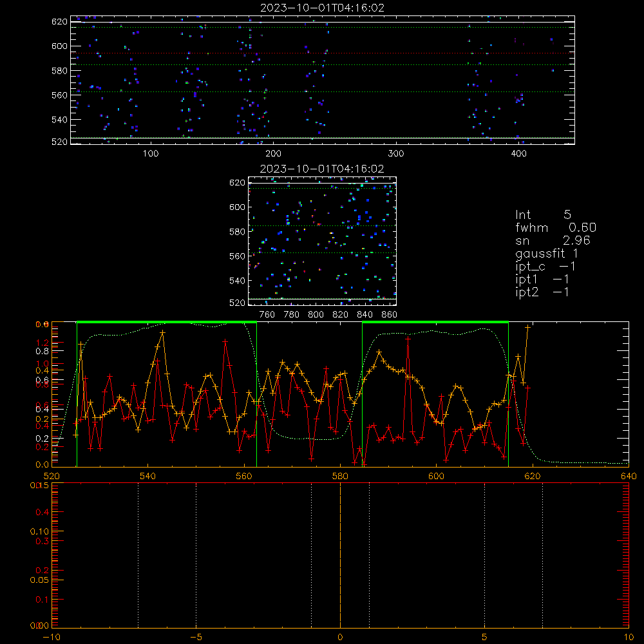This screenshot has height=644, width=644.
Task: Click the '300' x-axis label of the top panel
Action: (396, 154)
